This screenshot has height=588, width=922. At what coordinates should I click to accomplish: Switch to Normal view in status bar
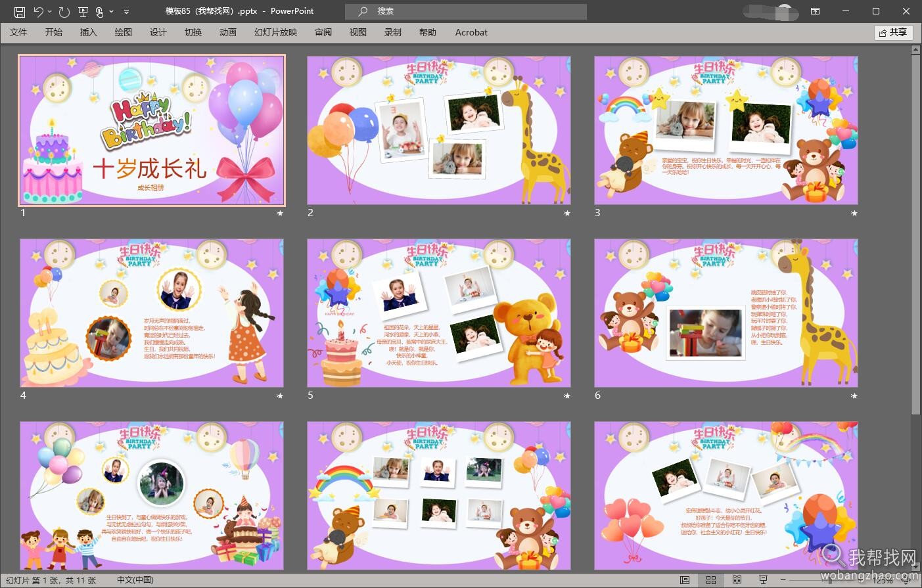point(685,580)
